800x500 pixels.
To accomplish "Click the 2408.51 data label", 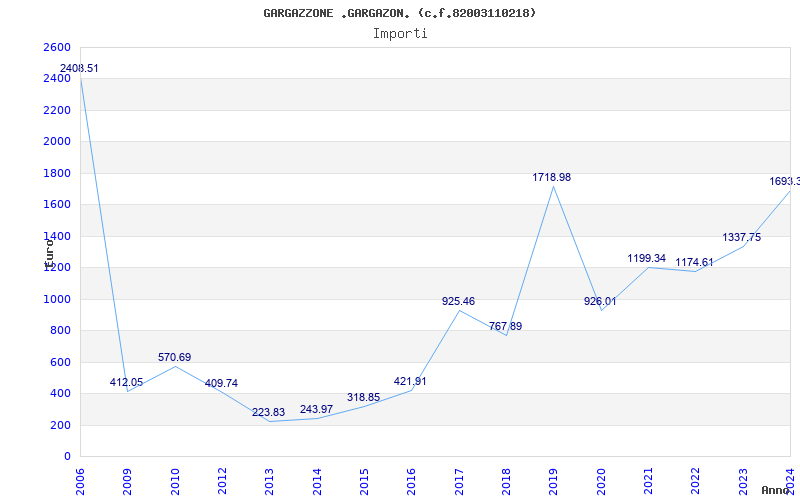I will coord(80,68).
